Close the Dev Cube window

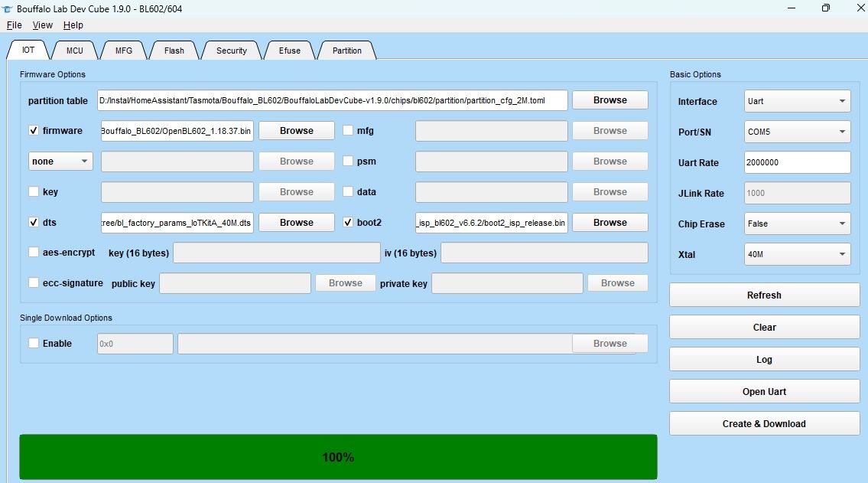click(860, 8)
